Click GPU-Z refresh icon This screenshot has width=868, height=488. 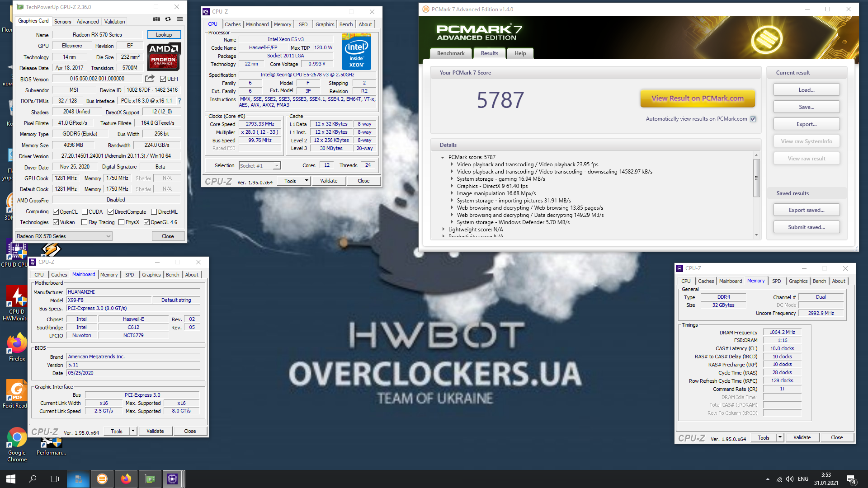168,19
